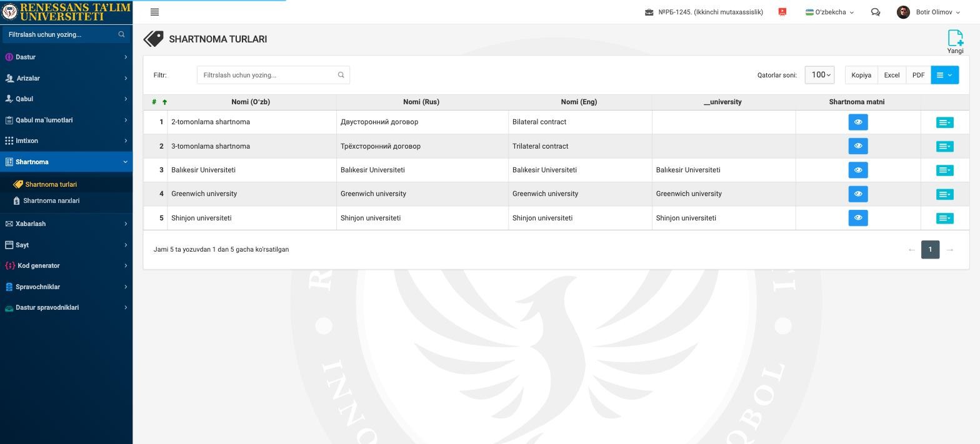Open the column visibility dropdown button
This screenshot has height=444, width=980.
pyautogui.click(x=944, y=75)
